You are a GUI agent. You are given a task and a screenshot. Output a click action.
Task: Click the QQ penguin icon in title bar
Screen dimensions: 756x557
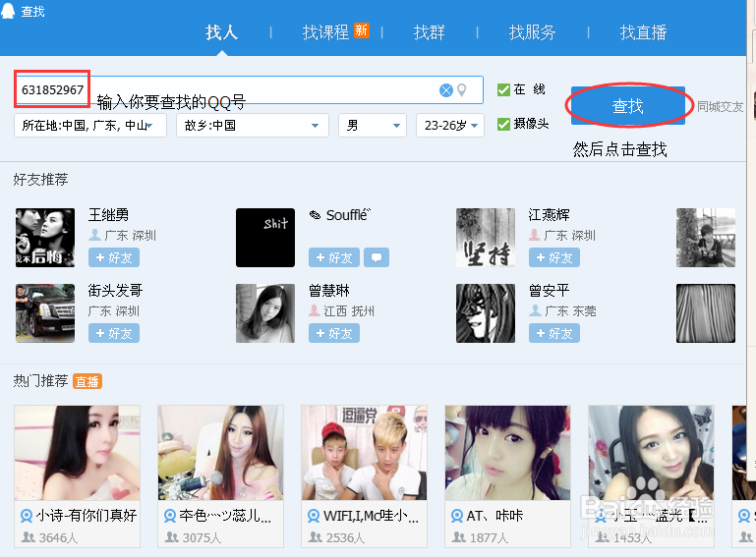pyautogui.click(x=8, y=10)
